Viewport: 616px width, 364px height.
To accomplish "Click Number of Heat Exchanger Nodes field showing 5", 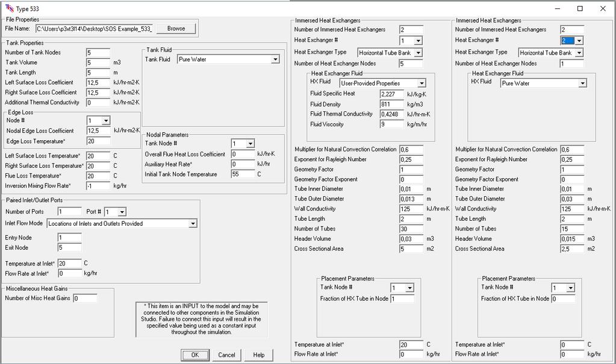I will (411, 64).
